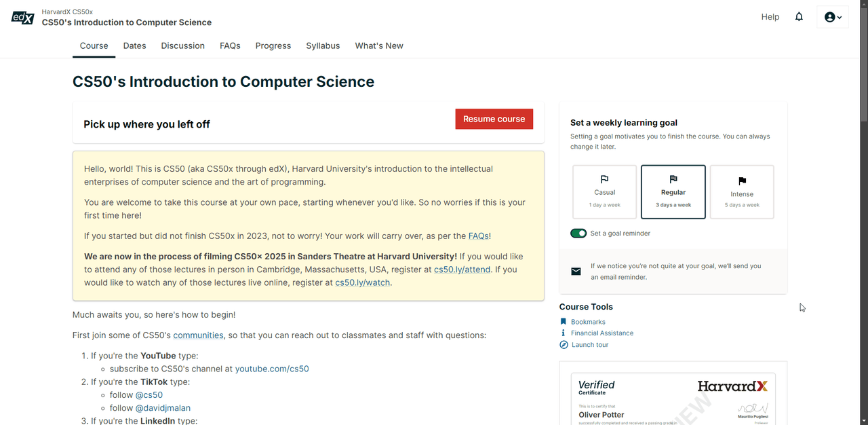Click the Bookmarks icon in Course Tools
Viewport: 868px width, 425px height.
[x=563, y=322]
